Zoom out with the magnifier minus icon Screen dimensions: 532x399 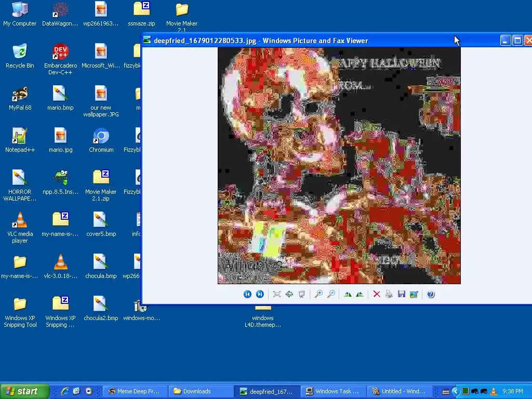pyautogui.click(x=331, y=294)
